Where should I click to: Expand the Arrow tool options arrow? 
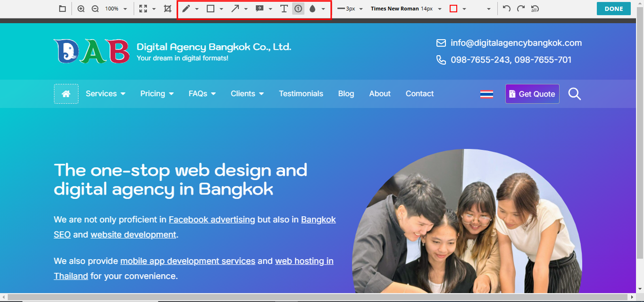(246, 9)
